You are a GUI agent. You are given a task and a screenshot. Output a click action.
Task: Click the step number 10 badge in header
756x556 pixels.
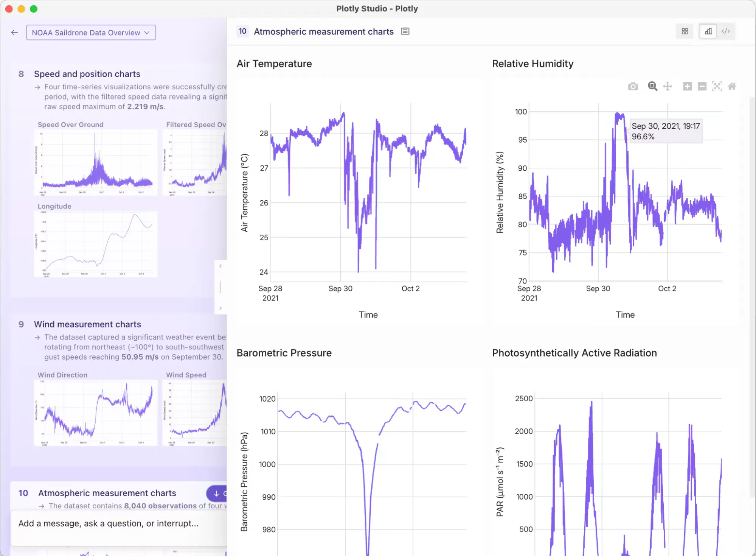click(x=242, y=31)
